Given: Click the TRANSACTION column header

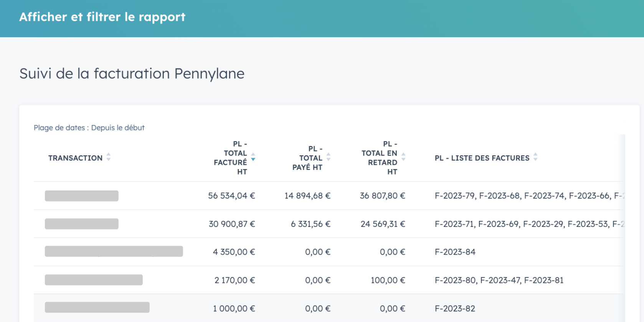Looking at the screenshot, I should 75,158.
